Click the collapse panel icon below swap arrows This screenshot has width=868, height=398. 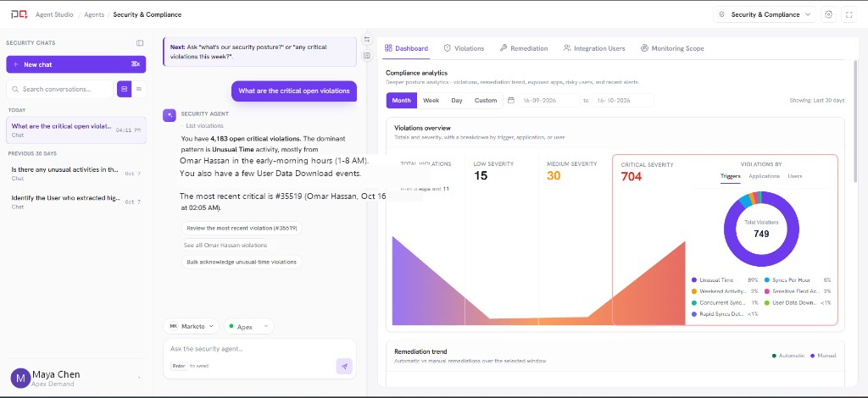click(x=366, y=55)
